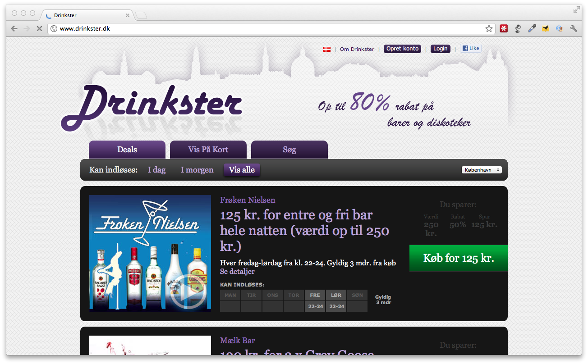Open the København city dropdown
The height and width of the screenshot is (364, 588).
tap(482, 170)
